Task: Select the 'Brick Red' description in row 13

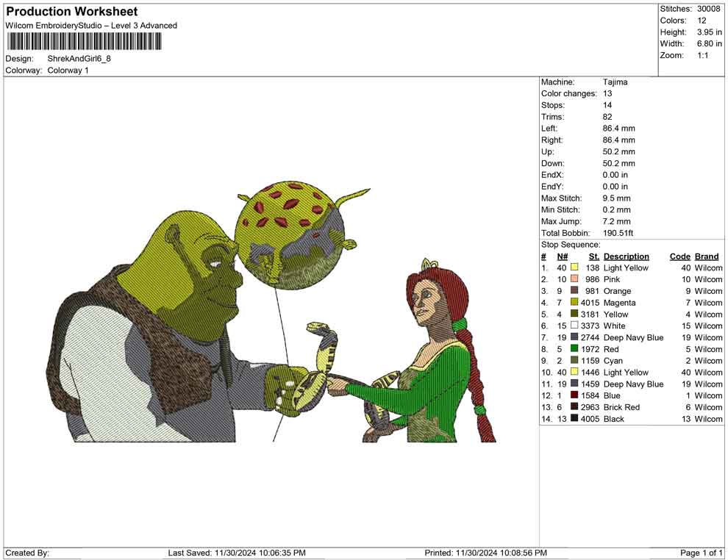Action: pos(621,407)
